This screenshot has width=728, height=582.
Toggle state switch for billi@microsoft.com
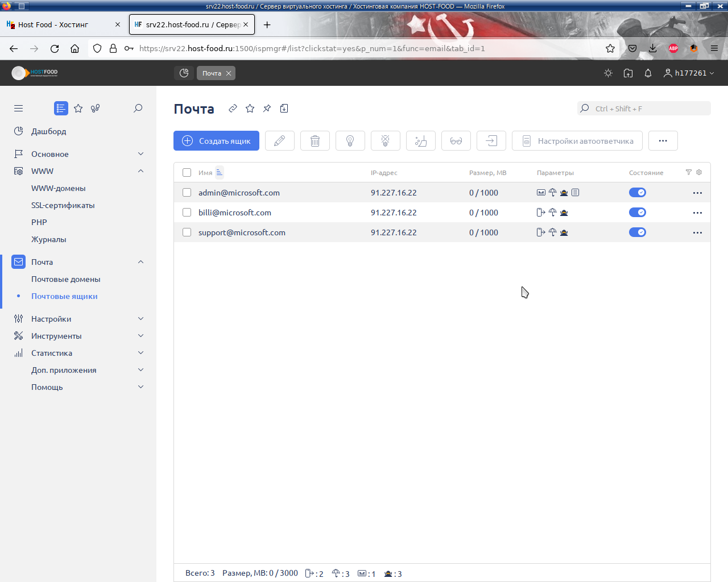[638, 213]
